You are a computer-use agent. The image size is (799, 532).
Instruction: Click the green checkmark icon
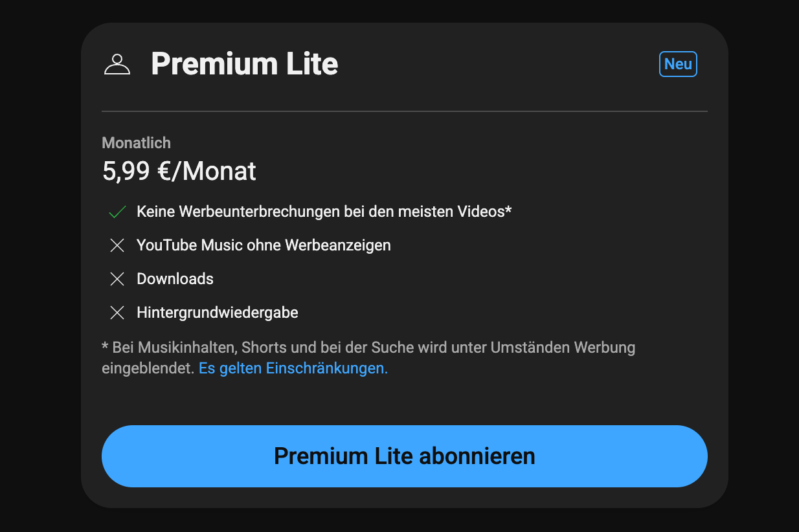pos(117,212)
